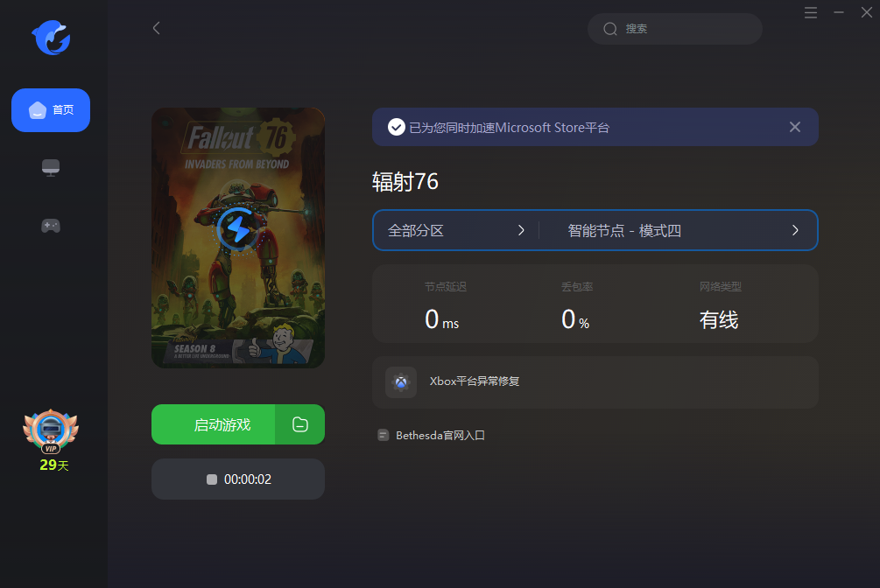This screenshot has width=880, height=588.
Task: Open the PC monitor sidebar section
Action: click(x=51, y=168)
